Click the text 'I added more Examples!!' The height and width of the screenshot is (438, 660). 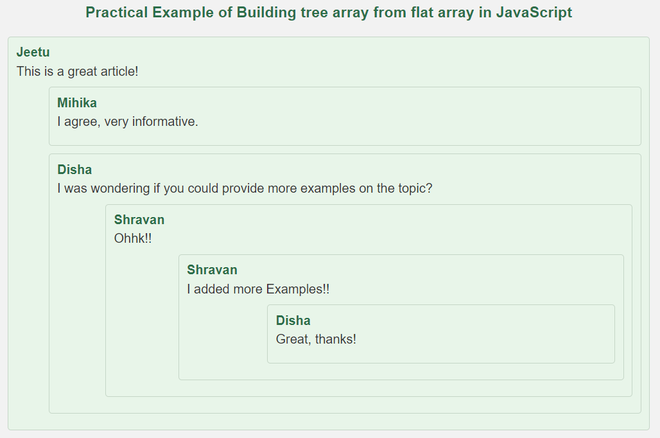pyautogui.click(x=258, y=289)
